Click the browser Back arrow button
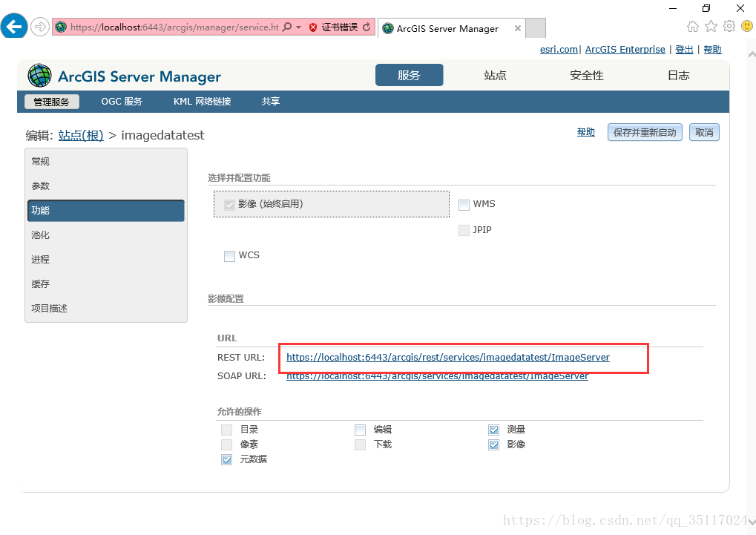 14,27
